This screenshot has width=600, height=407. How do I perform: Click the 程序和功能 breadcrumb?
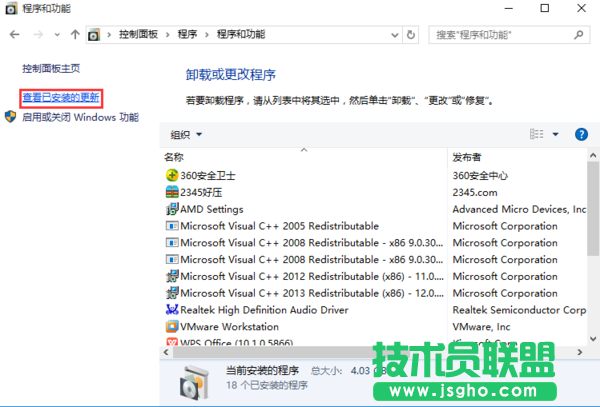point(241,34)
